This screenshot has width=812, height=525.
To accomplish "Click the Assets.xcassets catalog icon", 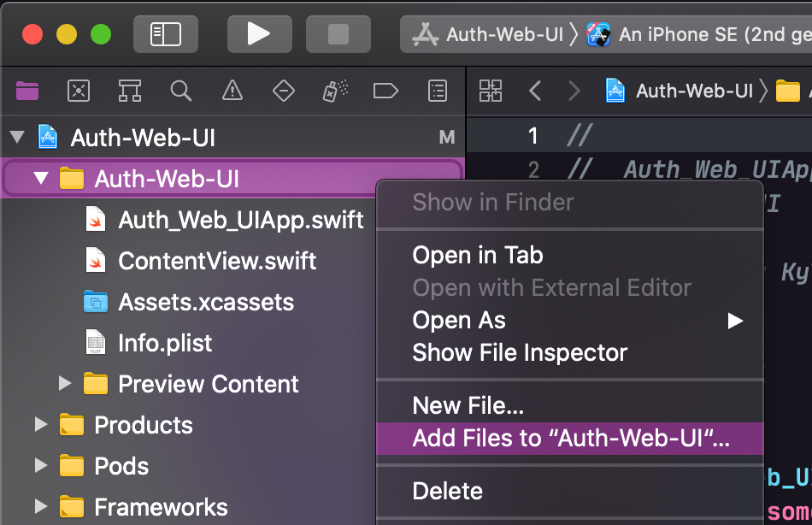I will coord(96,301).
